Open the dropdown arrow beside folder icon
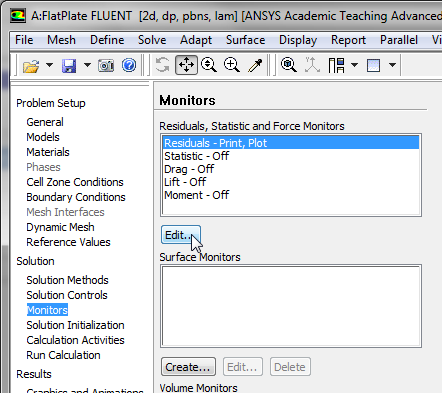 [x=49, y=65]
